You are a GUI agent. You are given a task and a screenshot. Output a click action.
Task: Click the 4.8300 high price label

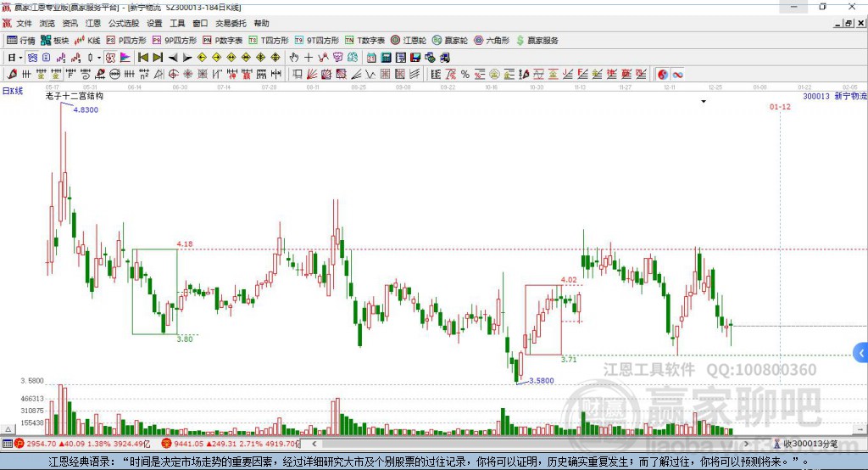86,109
